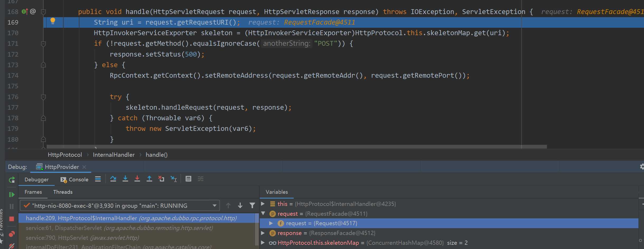Image resolution: width=644 pixels, height=249 pixels.
Task: Expand the request = {Request@4517} field
Action: 271,223
